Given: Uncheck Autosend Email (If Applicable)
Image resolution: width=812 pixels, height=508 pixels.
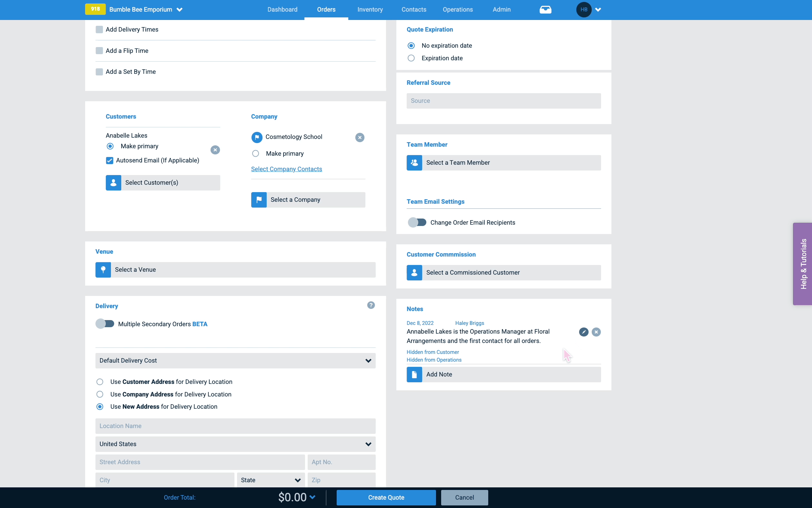Looking at the screenshot, I should (x=110, y=161).
